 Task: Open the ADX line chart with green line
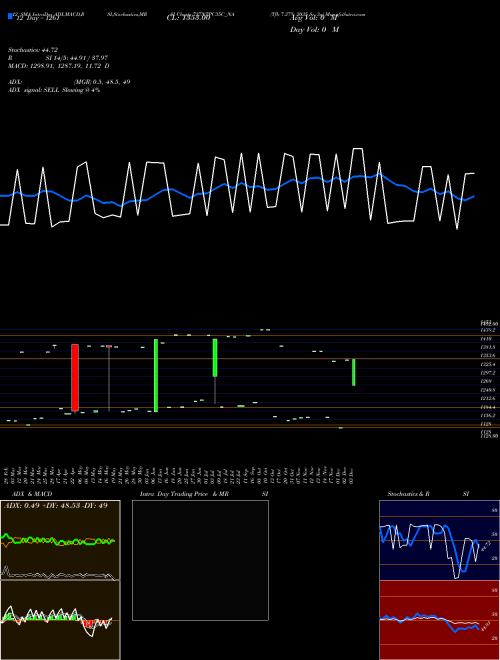[60, 540]
